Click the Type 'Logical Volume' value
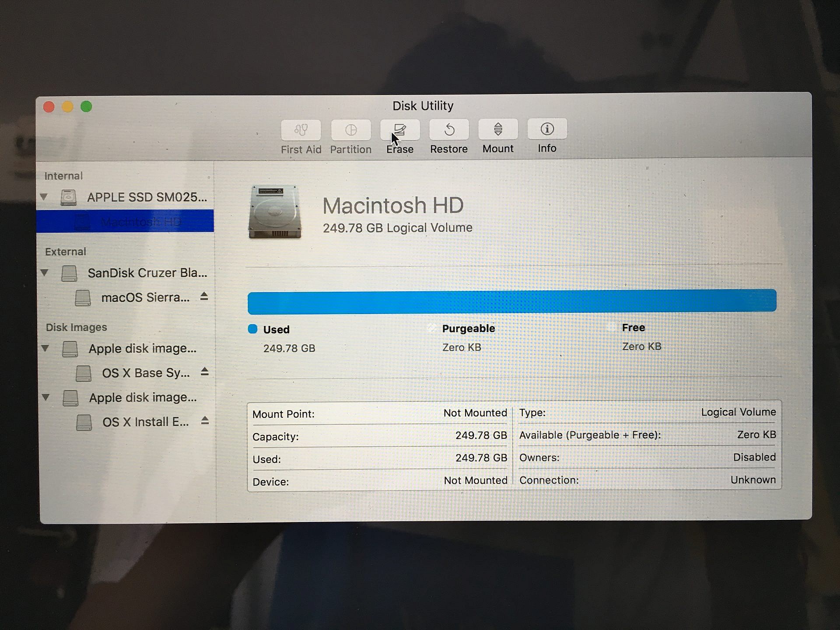This screenshot has height=630, width=840. pyautogui.click(x=738, y=412)
